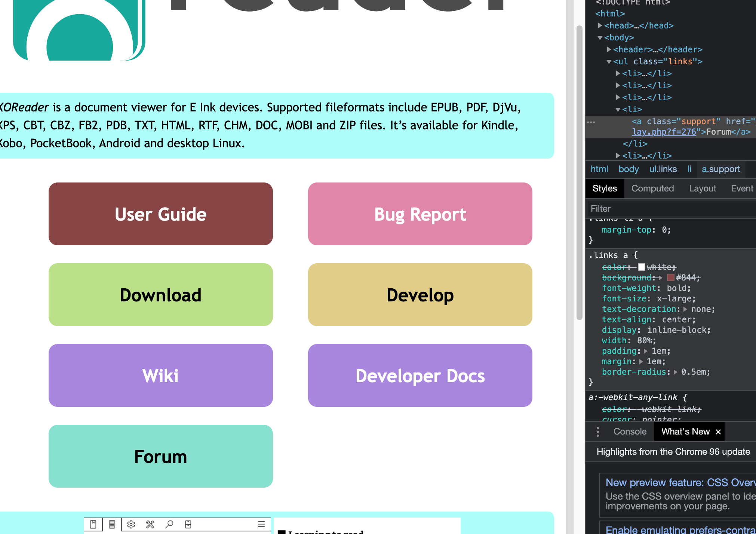This screenshot has height=534, width=756.
Task: Click the file cabinet icon in KOReader toolbar
Action: point(188,524)
